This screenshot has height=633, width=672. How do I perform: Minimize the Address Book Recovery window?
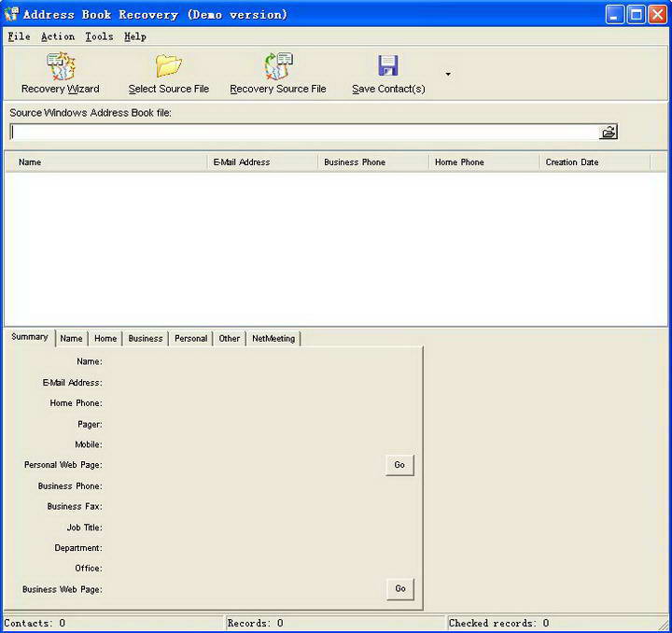[614, 15]
